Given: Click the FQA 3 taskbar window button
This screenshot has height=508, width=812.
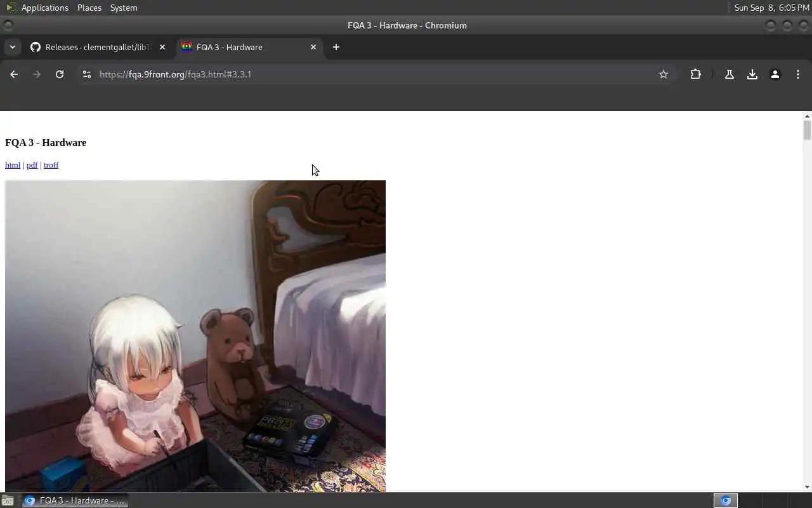Looking at the screenshot, I should click(75, 500).
